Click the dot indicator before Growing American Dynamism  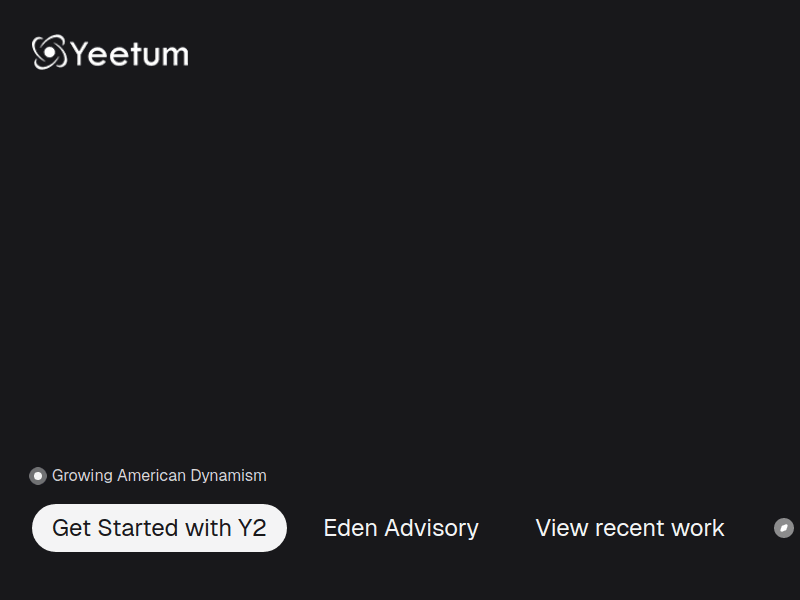coord(37,476)
